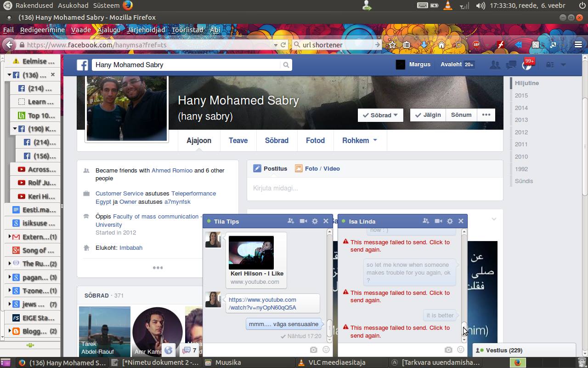Click the Facebook search input field
The width and height of the screenshot is (588, 368).
[187, 65]
